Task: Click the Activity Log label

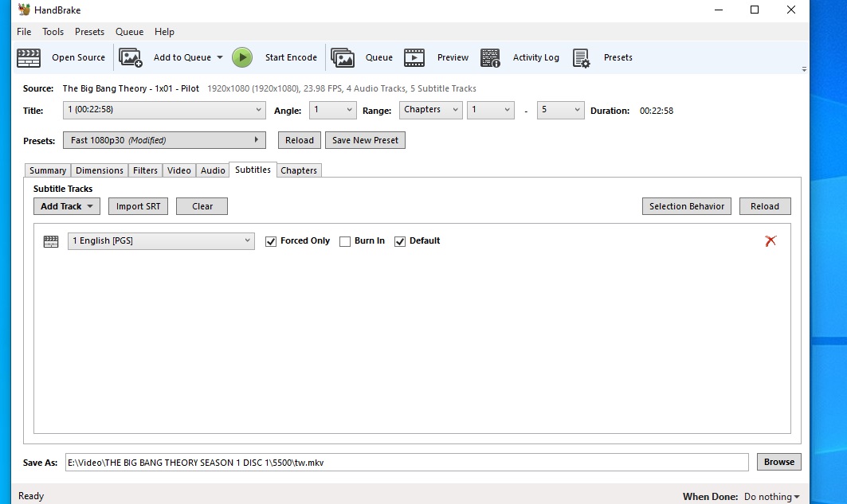Action: (x=536, y=58)
